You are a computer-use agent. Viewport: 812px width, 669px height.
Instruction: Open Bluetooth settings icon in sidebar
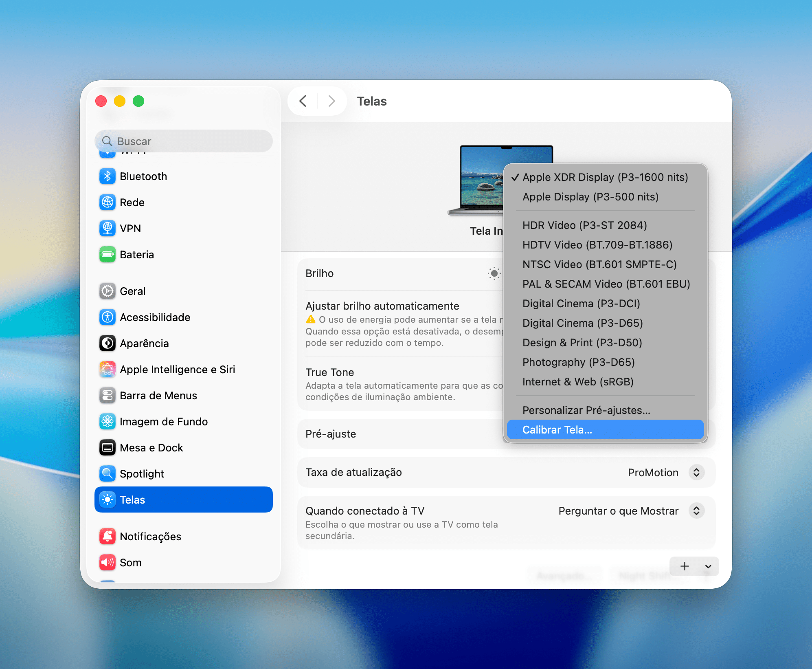point(108,176)
